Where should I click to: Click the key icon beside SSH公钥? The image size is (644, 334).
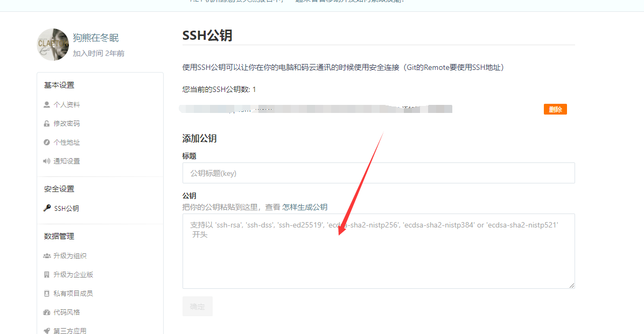pos(47,208)
